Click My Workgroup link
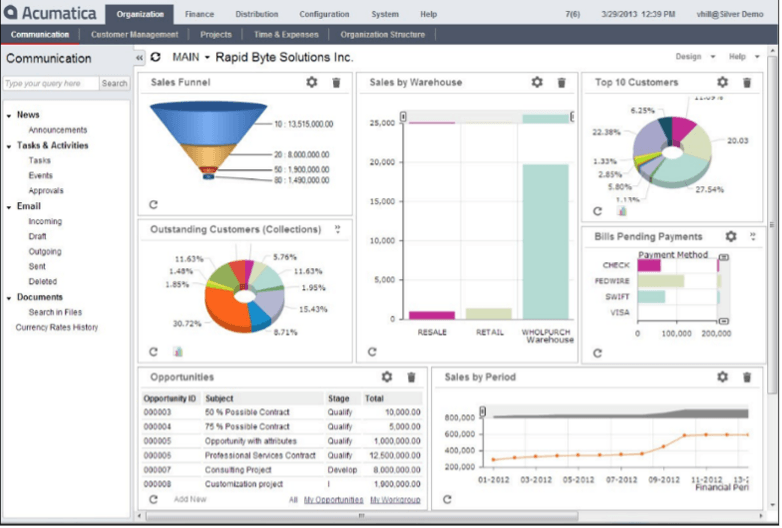Screen dimensions: 782x528 (395, 500)
